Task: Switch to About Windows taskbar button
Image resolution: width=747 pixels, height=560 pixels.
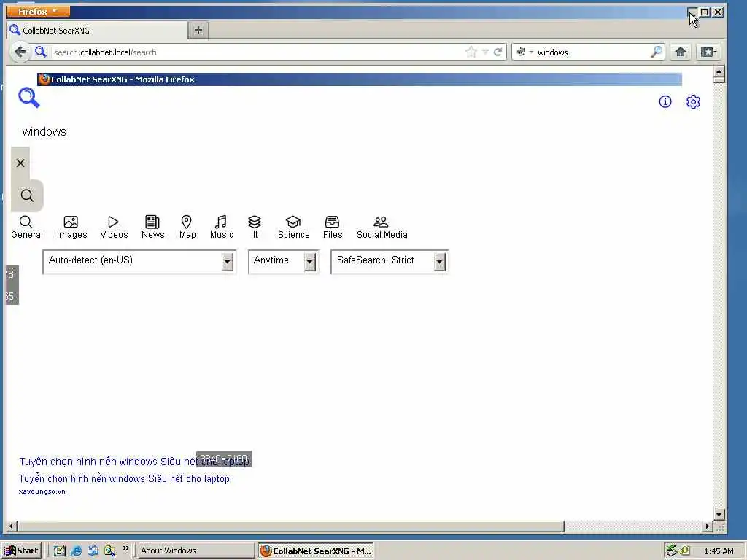Action: 196,551
